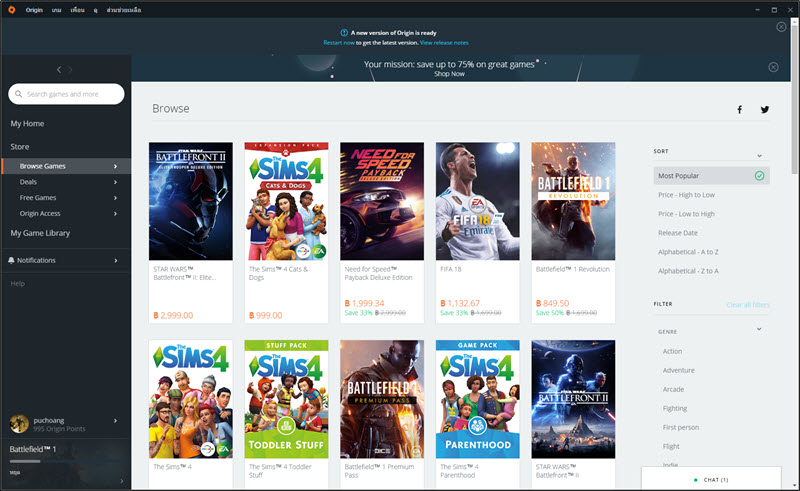Expand Origin Access submenu arrow
Screen dimensions: 800x491
coord(115,214)
